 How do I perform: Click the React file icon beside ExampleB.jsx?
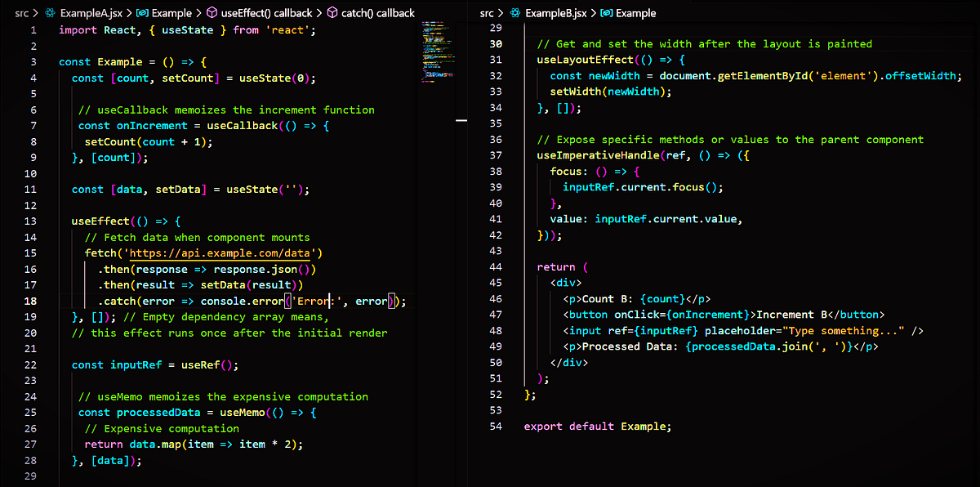coord(514,13)
